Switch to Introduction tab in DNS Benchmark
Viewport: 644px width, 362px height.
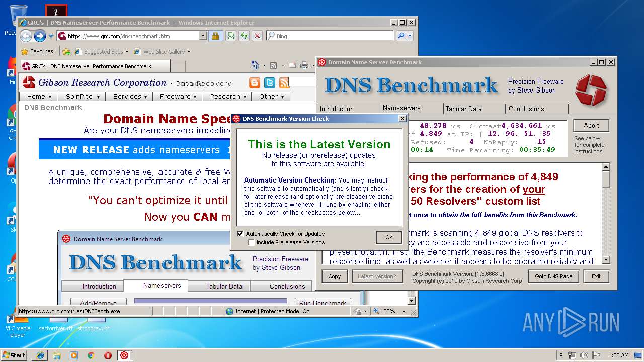coord(348,109)
